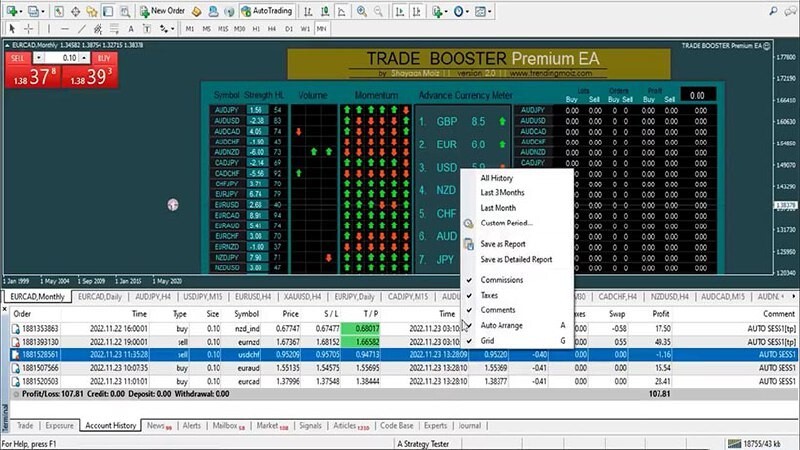Select order 1881507566 row

tap(403, 368)
